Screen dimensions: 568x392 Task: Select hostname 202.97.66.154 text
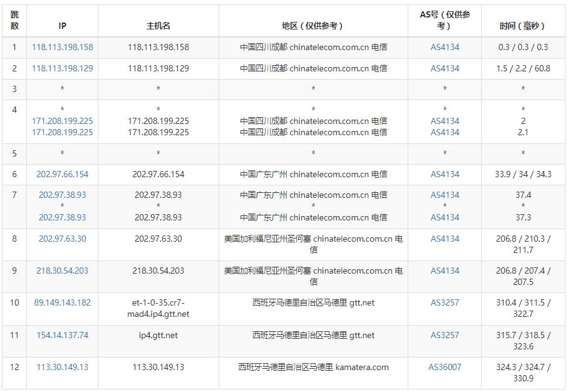pyautogui.click(x=158, y=174)
